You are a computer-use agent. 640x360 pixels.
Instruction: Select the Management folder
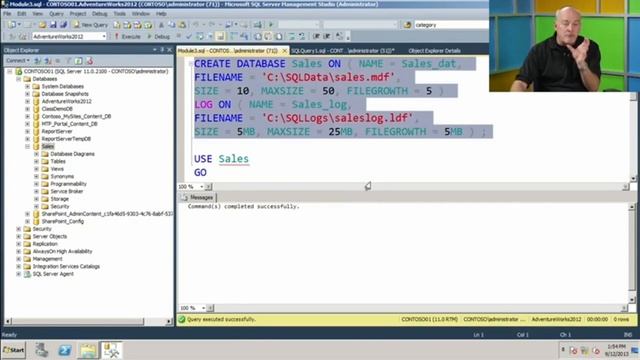47,259
